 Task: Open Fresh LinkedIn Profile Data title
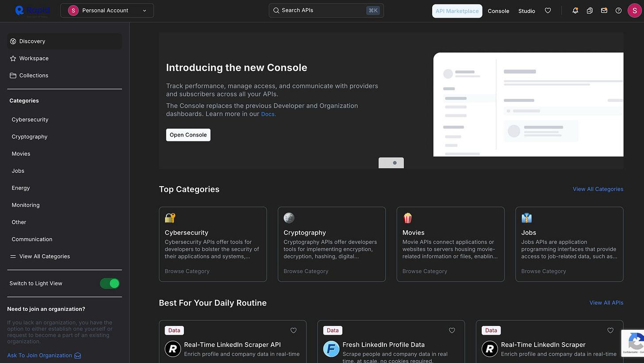coord(383,345)
